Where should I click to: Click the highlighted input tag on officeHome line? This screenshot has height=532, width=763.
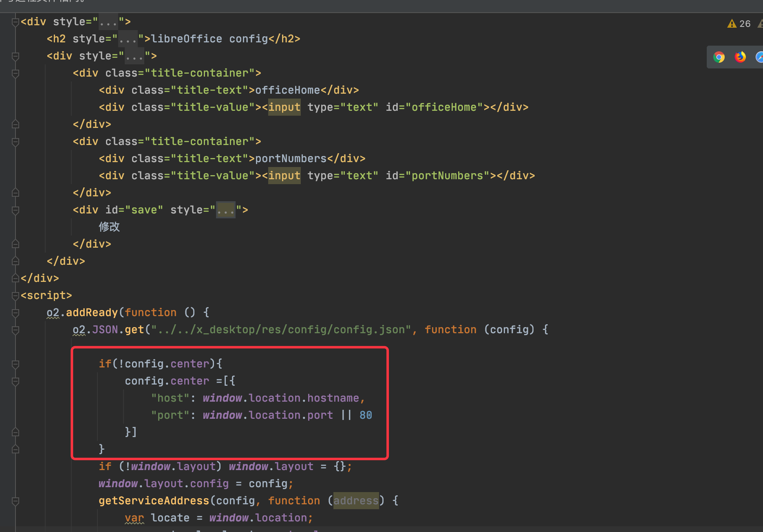pos(284,108)
